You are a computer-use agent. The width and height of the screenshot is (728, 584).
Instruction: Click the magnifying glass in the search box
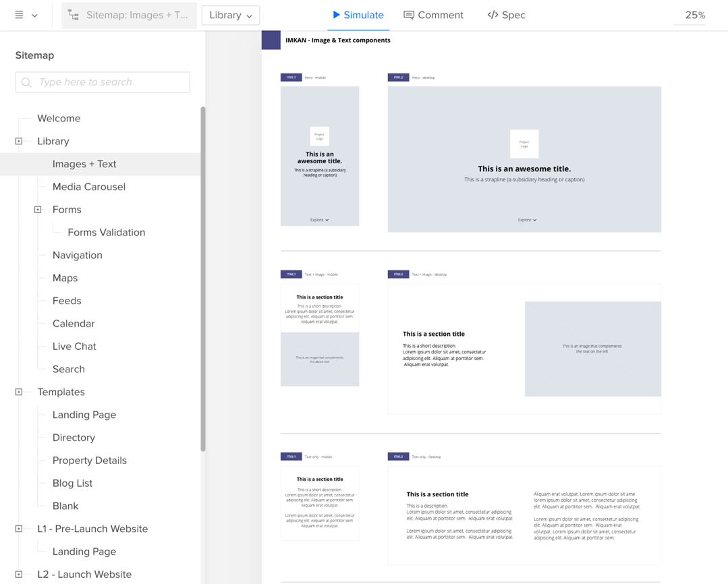[x=26, y=82]
